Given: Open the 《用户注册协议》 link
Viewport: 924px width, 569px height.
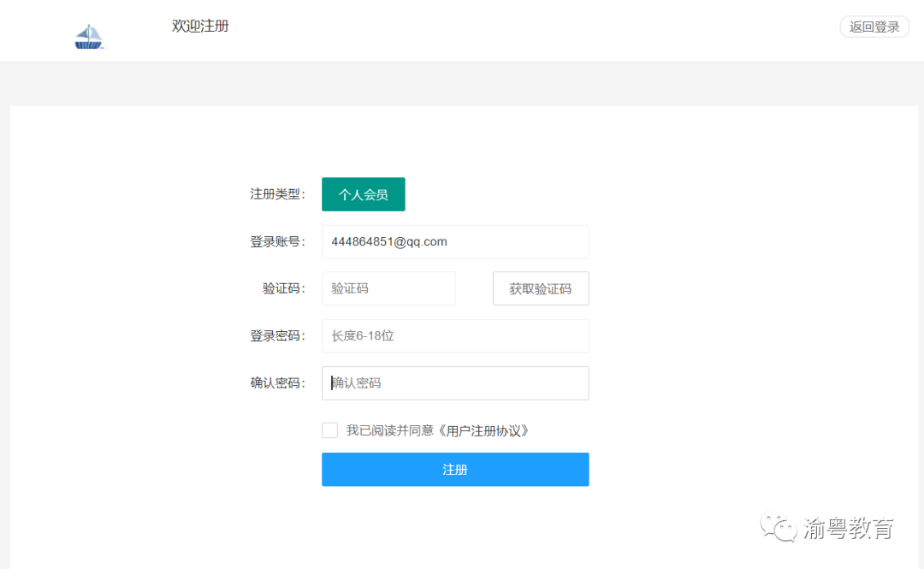Looking at the screenshot, I should 485,431.
